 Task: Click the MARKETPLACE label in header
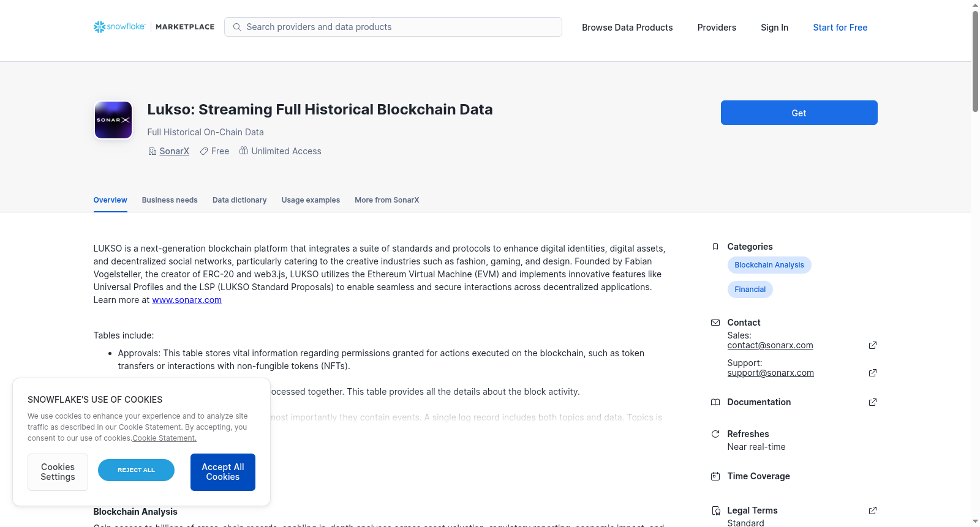coord(185,27)
